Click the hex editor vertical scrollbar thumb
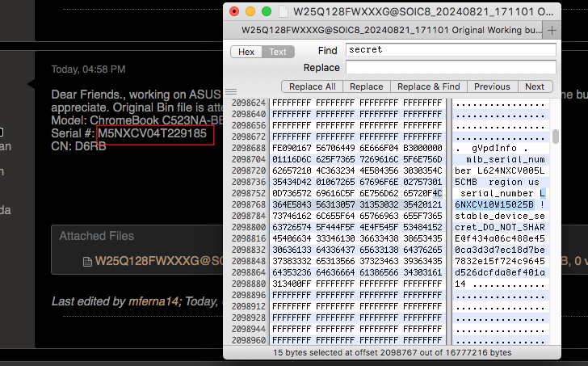The width and height of the screenshot is (588, 366). click(x=556, y=137)
